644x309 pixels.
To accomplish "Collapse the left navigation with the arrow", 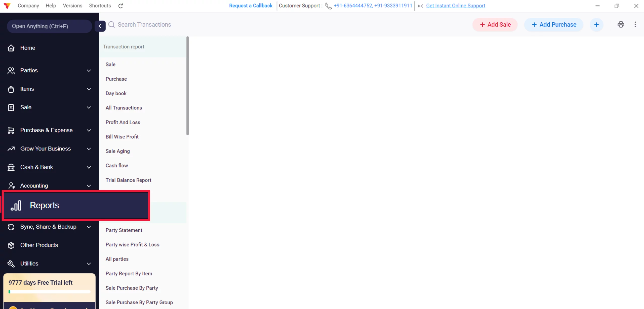I will click(x=100, y=26).
